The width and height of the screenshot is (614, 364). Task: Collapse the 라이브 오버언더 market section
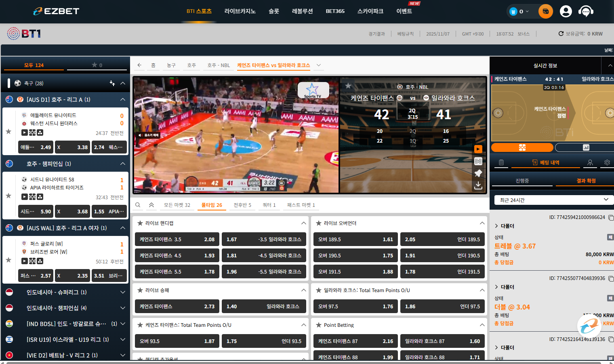pos(482,223)
